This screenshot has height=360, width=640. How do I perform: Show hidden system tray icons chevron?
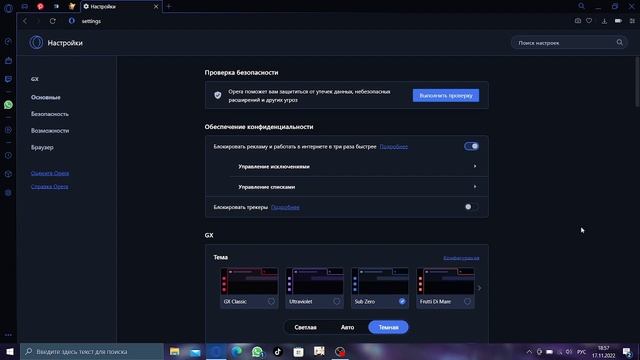[529, 351]
